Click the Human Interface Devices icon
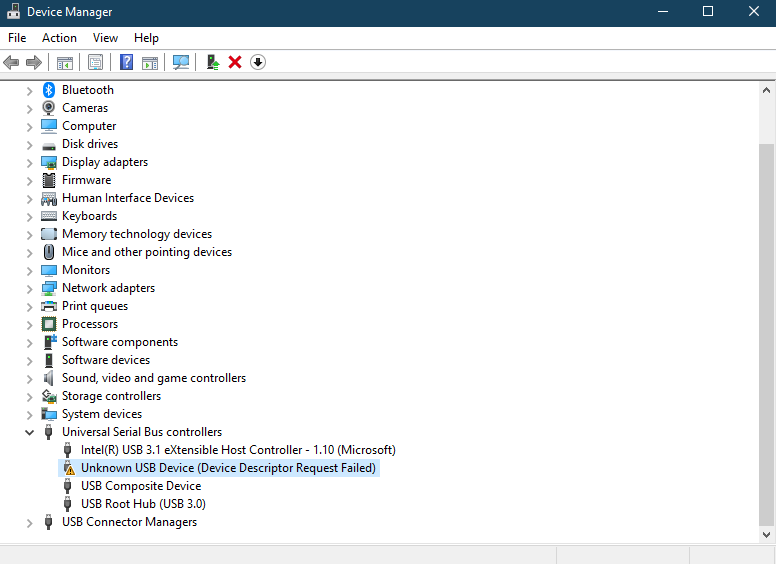 tap(48, 198)
